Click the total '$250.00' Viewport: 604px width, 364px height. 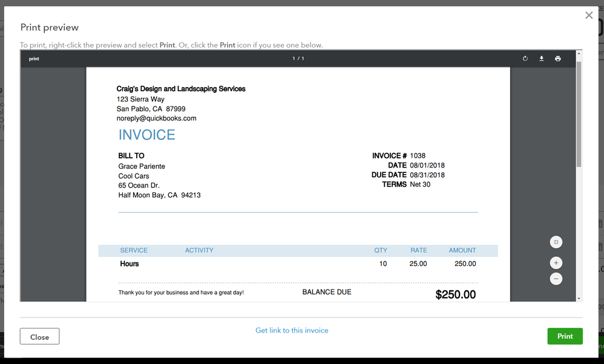click(x=456, y=294)
